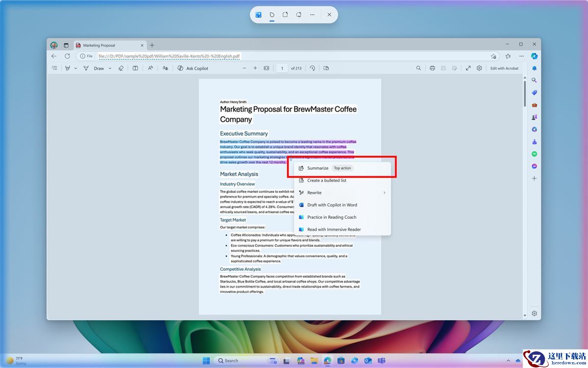Expand the highlighter options dropdown arrow
Image resolution: width=588 pixels, height=368 pixels.
75,68
